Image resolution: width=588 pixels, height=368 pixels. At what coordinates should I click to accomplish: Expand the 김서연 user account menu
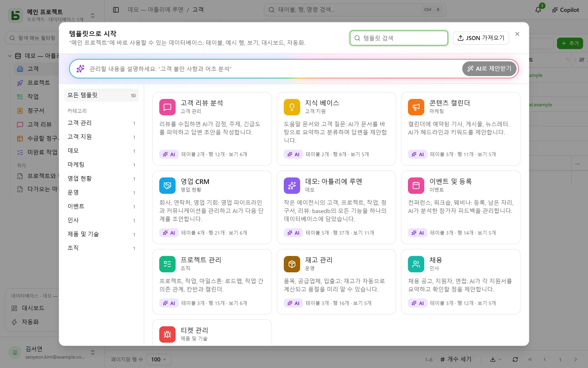pyautogui.click(x=92, y=352)
